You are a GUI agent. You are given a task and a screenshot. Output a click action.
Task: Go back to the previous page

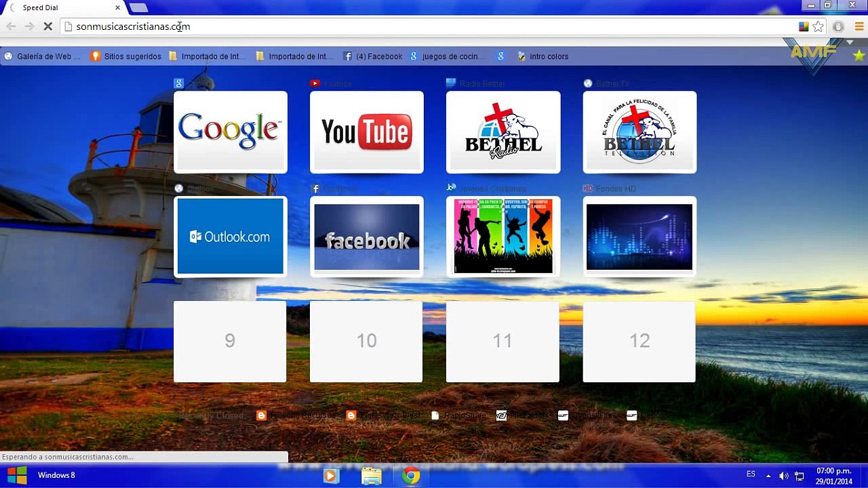tap(11, 26)
